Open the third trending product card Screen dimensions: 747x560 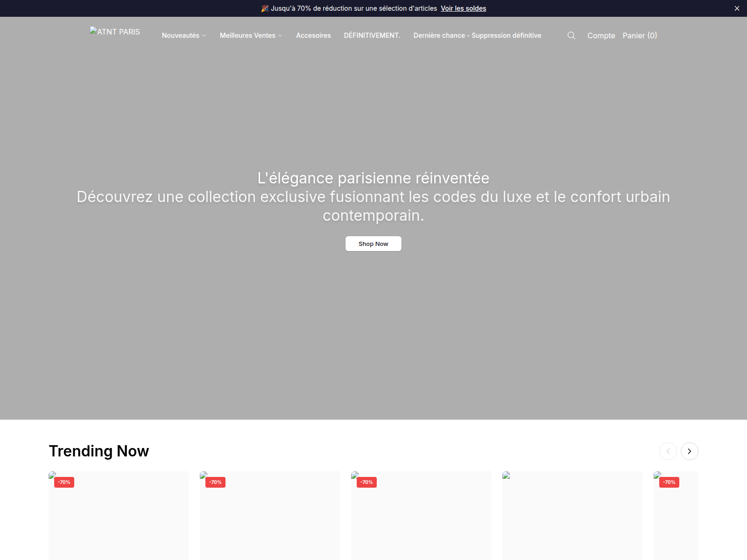click(x=421, y=516)
